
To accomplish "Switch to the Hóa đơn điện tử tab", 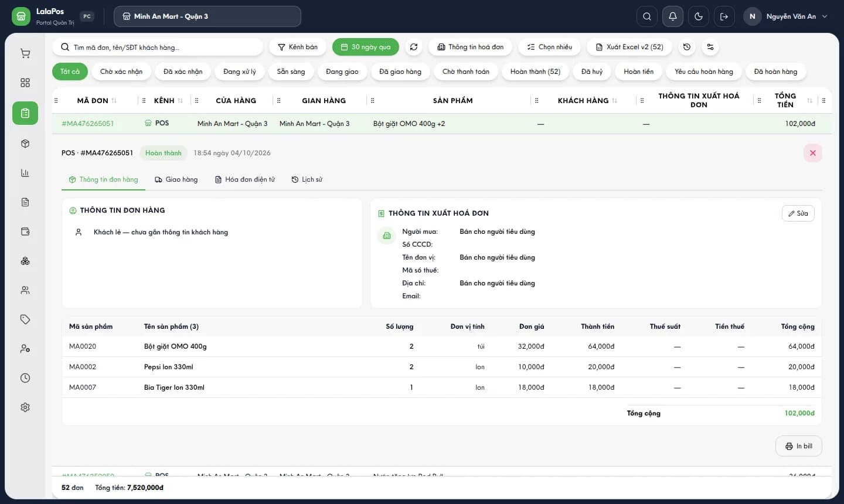I will (245, 179).
